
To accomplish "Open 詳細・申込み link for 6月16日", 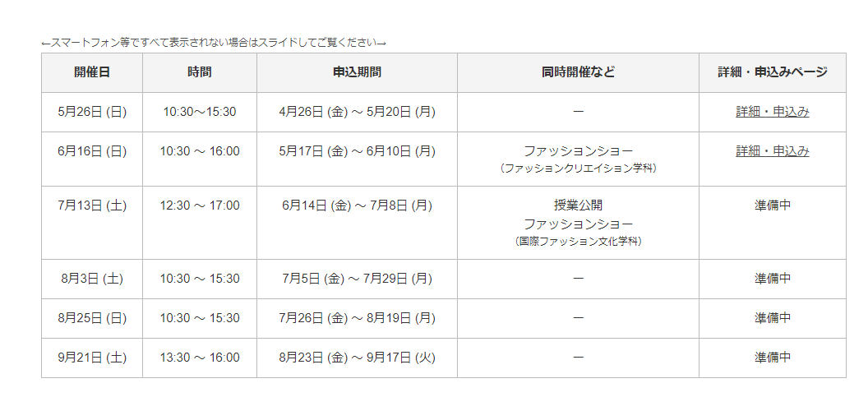I will coord(772,151).
